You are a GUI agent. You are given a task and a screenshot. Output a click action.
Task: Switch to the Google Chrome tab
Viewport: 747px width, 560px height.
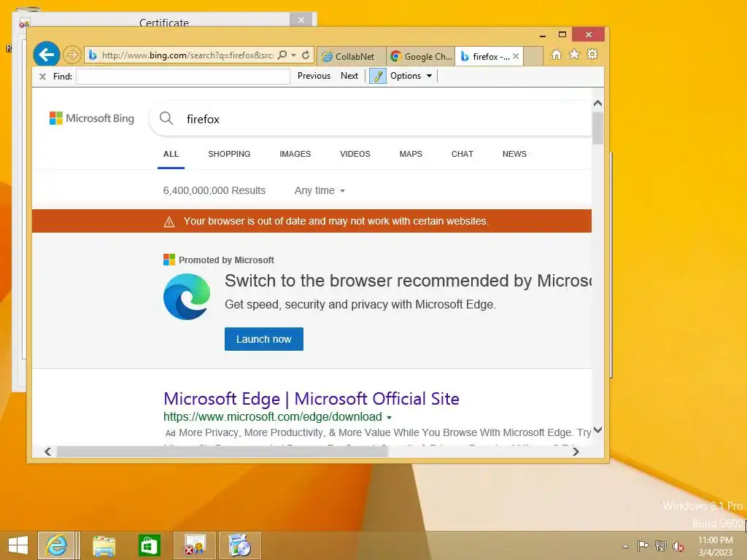point(421,57)
